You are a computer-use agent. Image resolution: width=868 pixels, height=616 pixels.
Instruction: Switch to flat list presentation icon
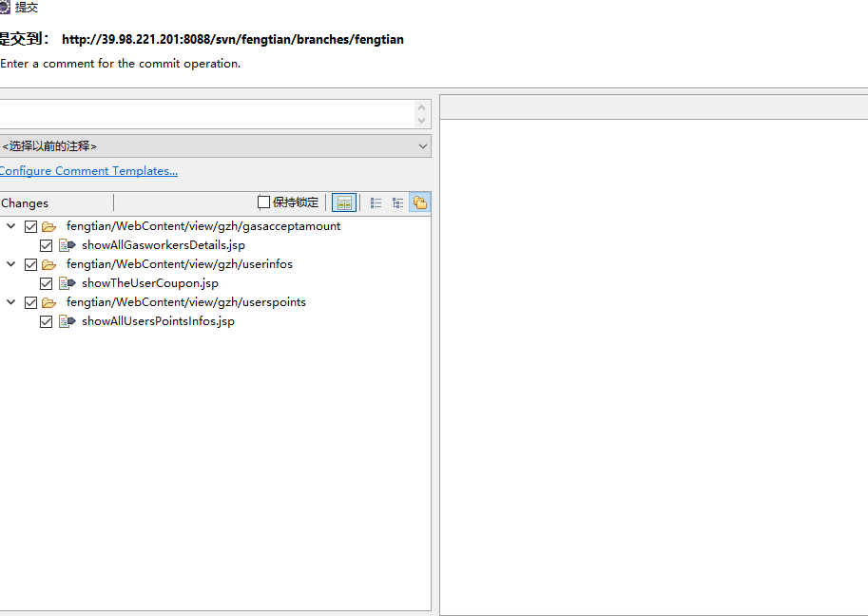(376, 202)
